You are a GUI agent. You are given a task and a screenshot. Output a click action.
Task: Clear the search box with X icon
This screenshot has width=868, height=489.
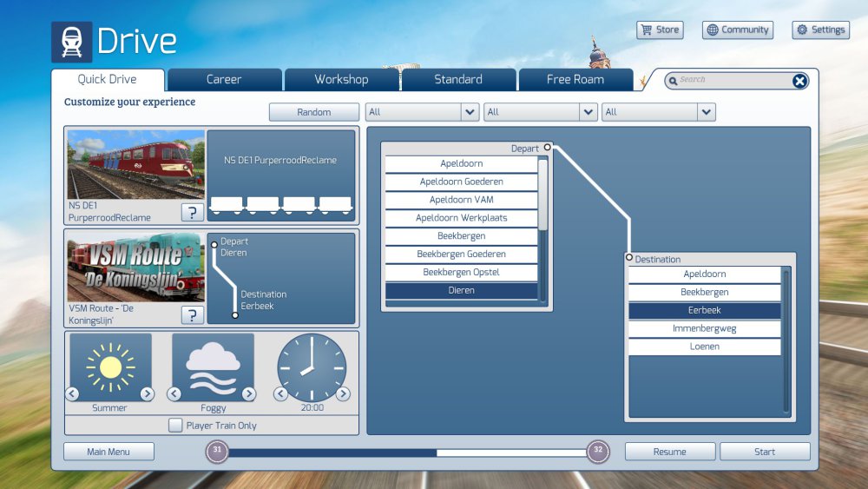point(799,81)
